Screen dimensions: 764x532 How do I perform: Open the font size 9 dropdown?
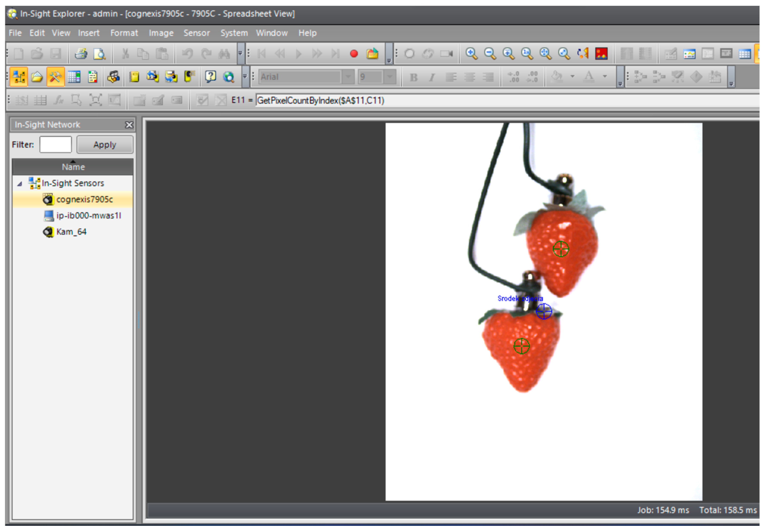coord(390,77)
